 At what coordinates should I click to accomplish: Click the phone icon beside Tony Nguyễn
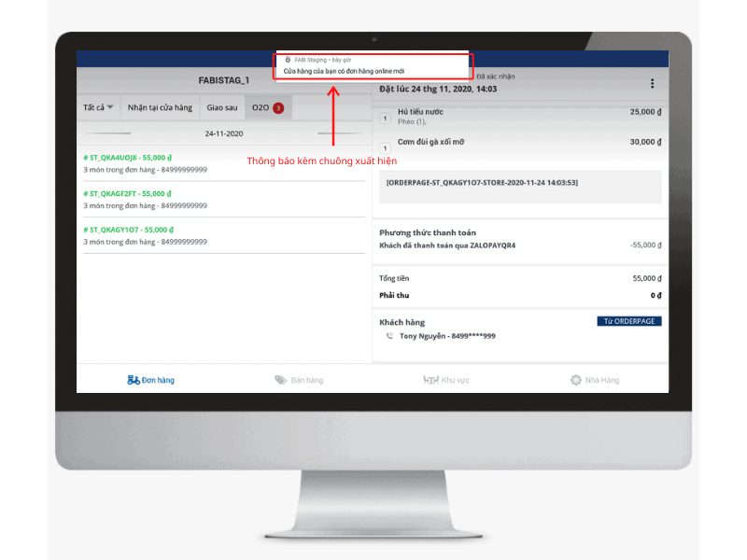(x=389, y=336)
